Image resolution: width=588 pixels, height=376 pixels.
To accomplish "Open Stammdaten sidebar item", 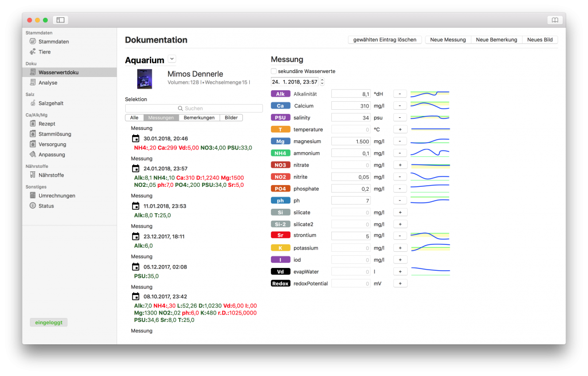I will [x=53, y=42].
